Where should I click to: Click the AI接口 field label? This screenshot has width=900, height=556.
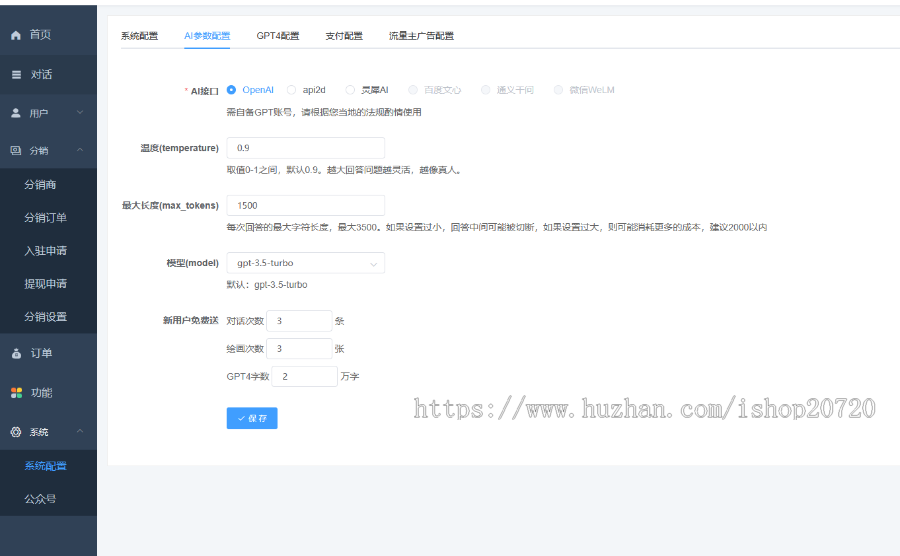204,91
